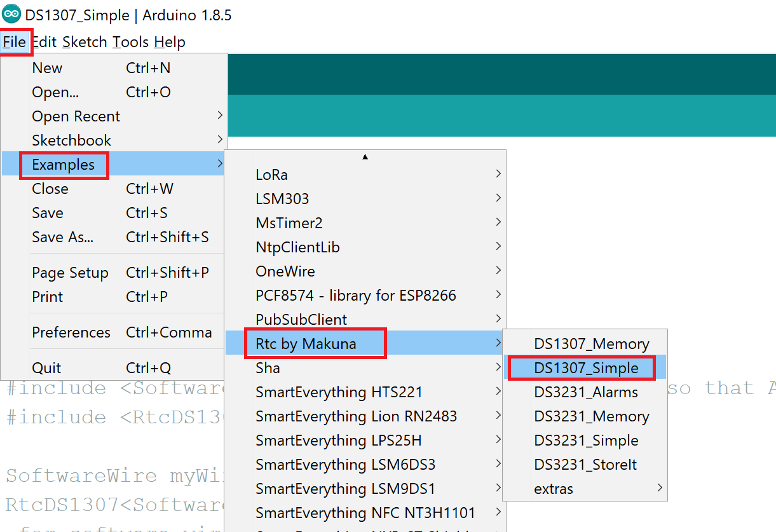Open the DS1307_Simple example

[x=585, y=368]
